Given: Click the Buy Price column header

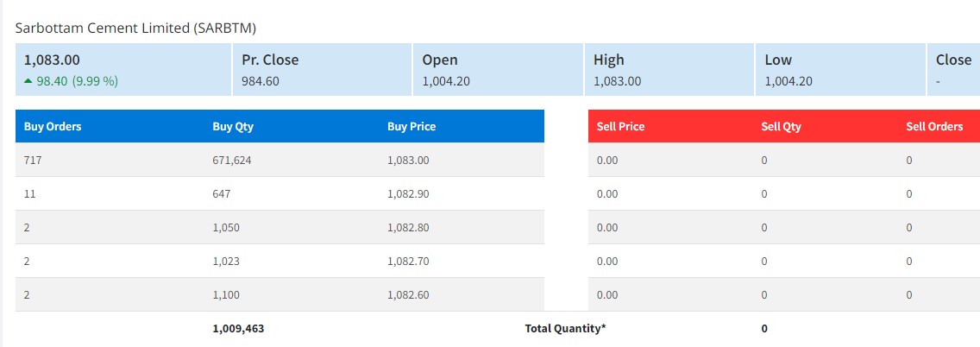Looking at the screenshot, I should click(x=411, y=126).
